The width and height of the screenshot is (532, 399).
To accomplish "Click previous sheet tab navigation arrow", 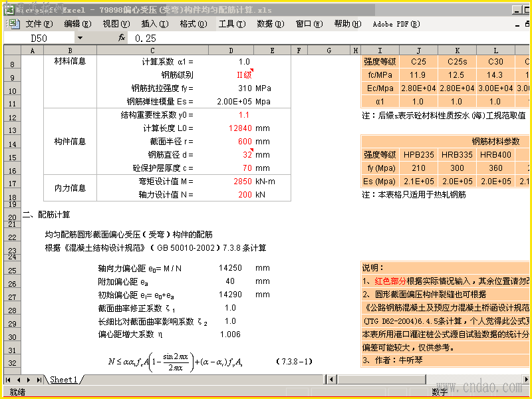I will pos(19,380).
